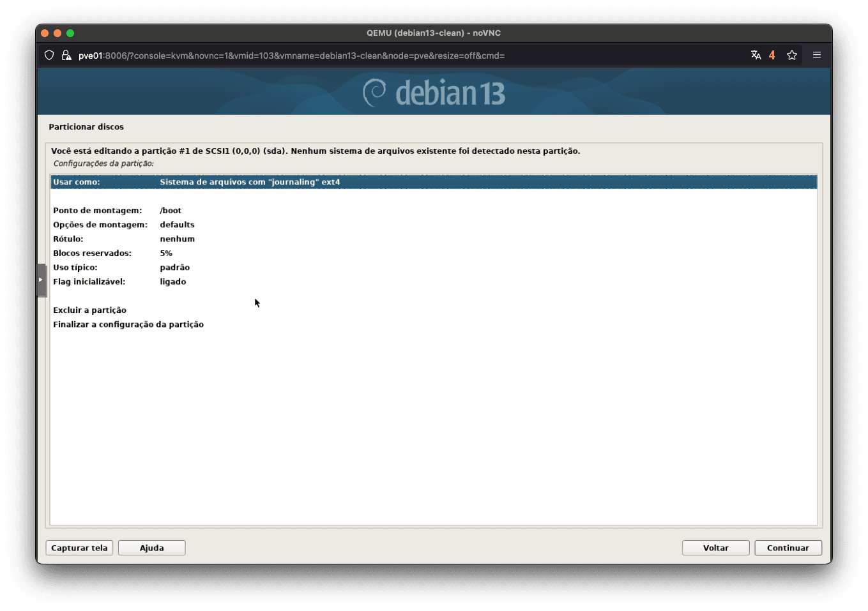Choose 'Excluir a partição' option
Viewport: 868px width, 611px height.
point(434,310)
